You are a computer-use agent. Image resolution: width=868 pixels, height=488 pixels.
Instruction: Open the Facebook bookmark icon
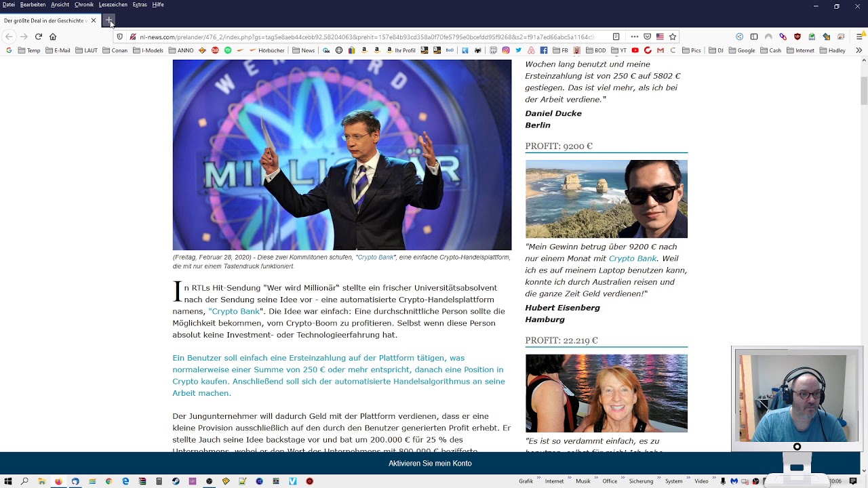click(x=544, y=50)
